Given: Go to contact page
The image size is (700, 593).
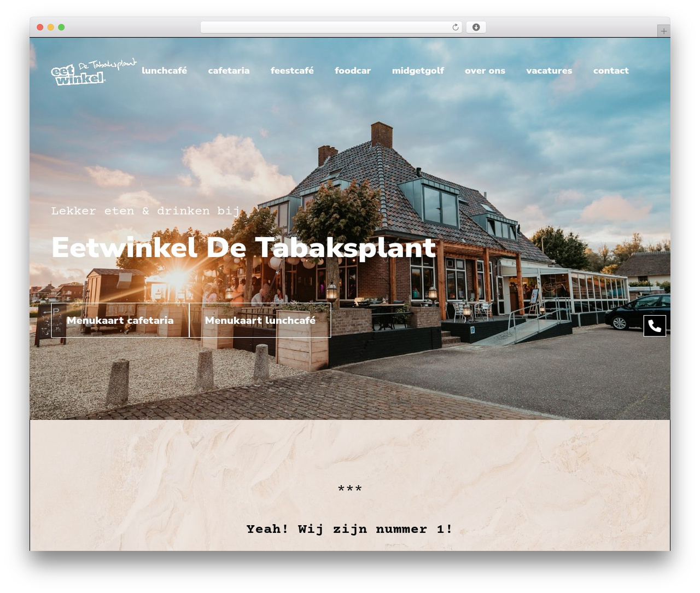Looking at the screenshot, I should pos(611,71).
